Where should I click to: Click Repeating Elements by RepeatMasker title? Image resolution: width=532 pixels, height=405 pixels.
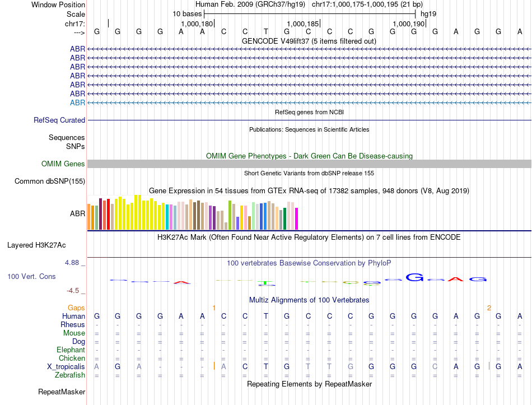click(x=310, y=384)
